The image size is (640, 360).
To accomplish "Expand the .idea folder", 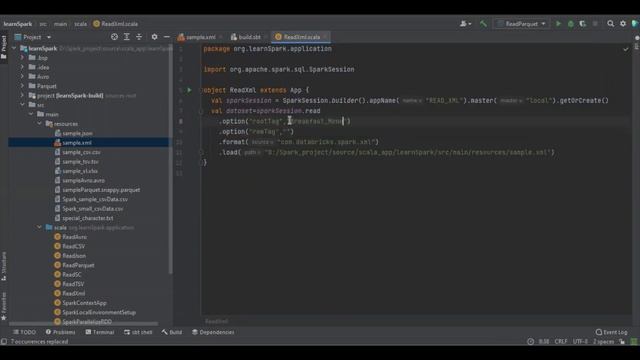I will [22, 67].
